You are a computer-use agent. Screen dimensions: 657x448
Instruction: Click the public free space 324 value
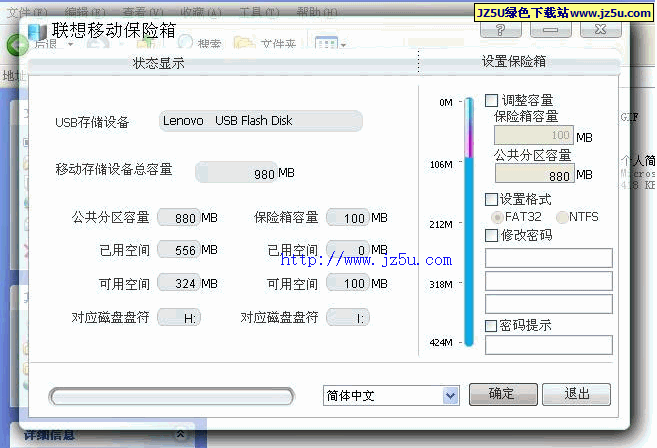coord(179,283)
